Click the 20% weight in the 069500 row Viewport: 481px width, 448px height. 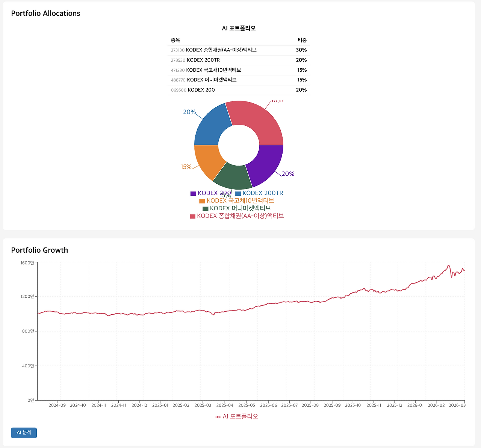[x=301, y=90]
